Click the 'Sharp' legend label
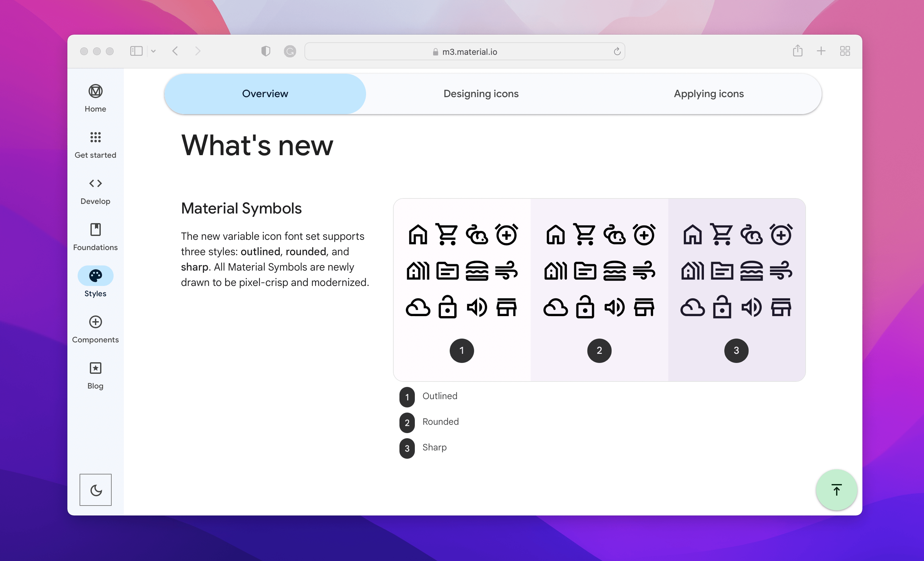This screenshot has width=924, height=561. pos(434,448)
